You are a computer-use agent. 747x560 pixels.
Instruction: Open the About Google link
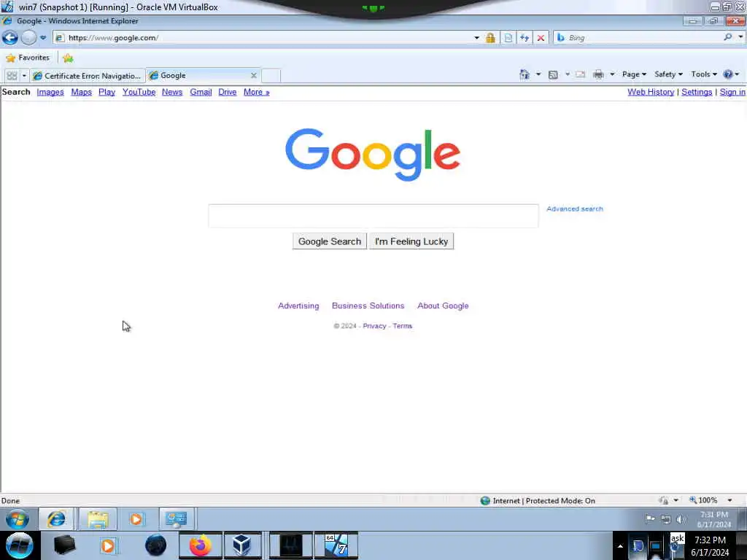(443, 306)
